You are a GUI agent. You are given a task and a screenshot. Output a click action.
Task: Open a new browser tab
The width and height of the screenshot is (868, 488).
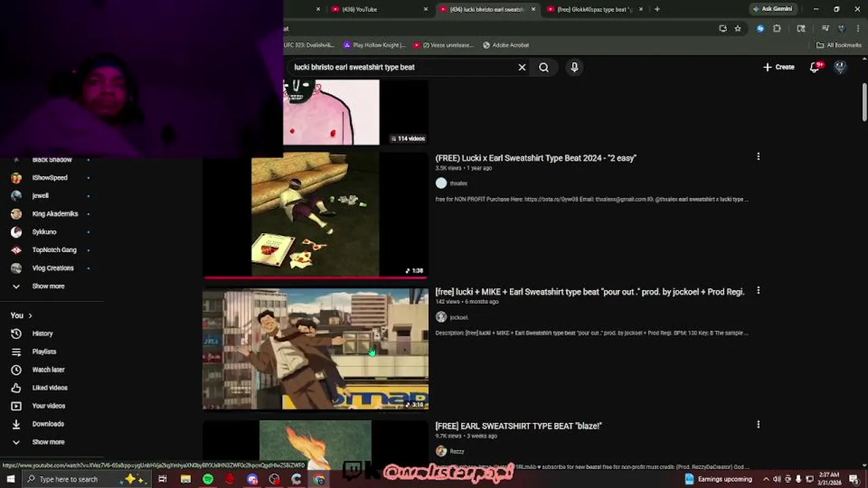click(x=657, y=9)
